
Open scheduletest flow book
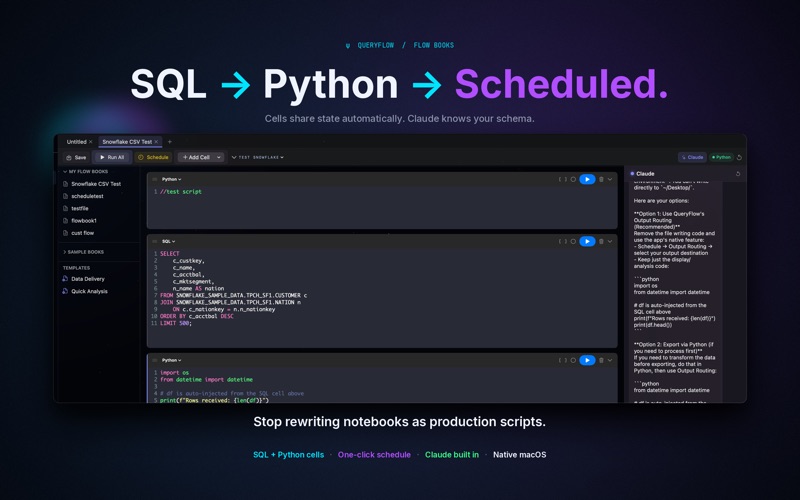coord(87,196)
